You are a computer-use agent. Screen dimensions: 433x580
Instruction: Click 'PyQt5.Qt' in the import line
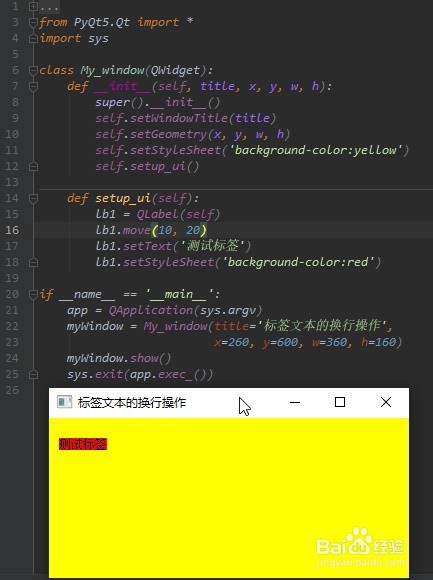tap(102, 22)
